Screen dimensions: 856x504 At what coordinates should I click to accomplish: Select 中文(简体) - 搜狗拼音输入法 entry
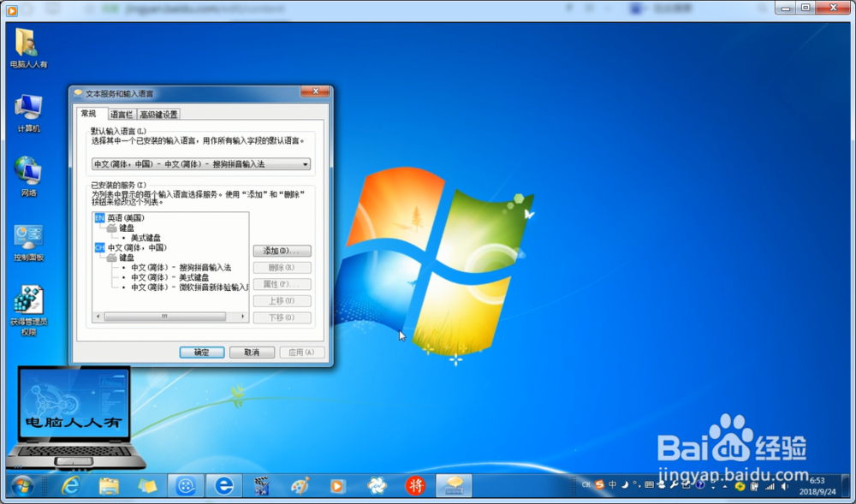tap(181, 267)
